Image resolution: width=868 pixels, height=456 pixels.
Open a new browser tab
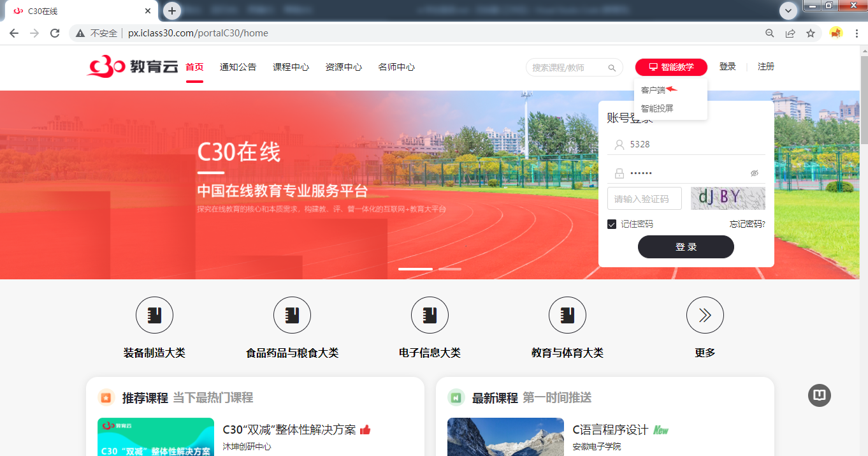point(172,11)
